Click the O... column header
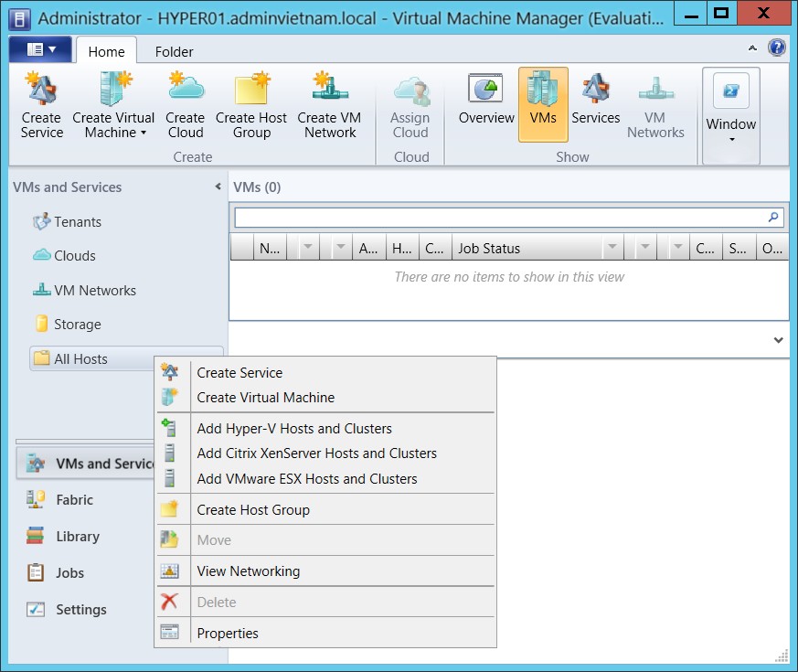This screenshot has height=672, width=798. pos(772,249)
